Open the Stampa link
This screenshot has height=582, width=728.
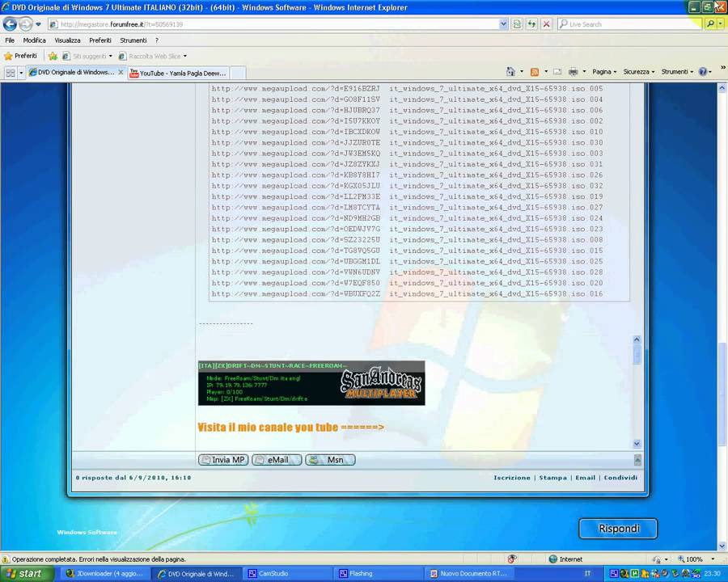click(553, 478)
